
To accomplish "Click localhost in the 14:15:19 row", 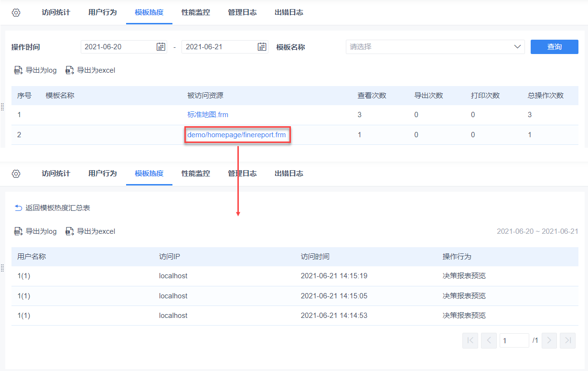I will pyautogui.click(x=173, y=276).
